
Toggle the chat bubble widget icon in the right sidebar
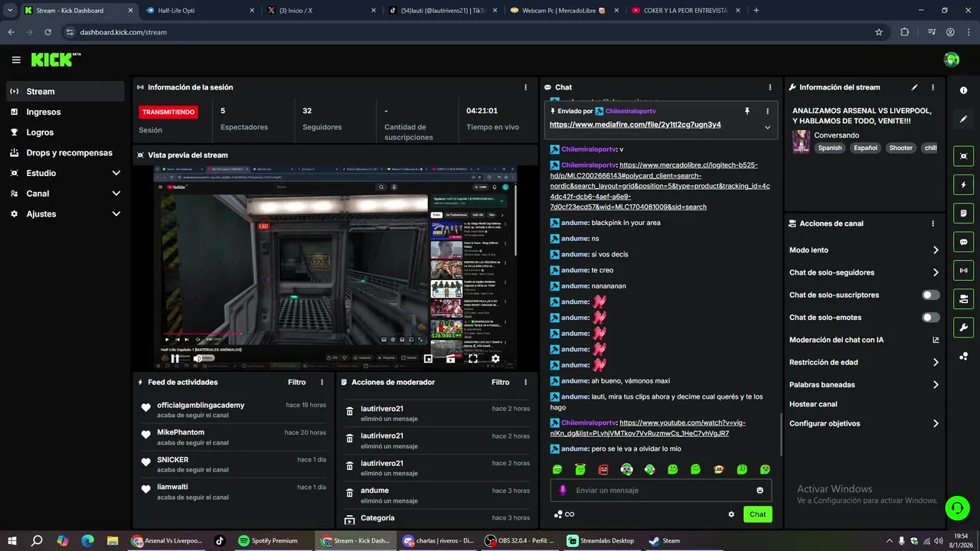click(963, 242)
